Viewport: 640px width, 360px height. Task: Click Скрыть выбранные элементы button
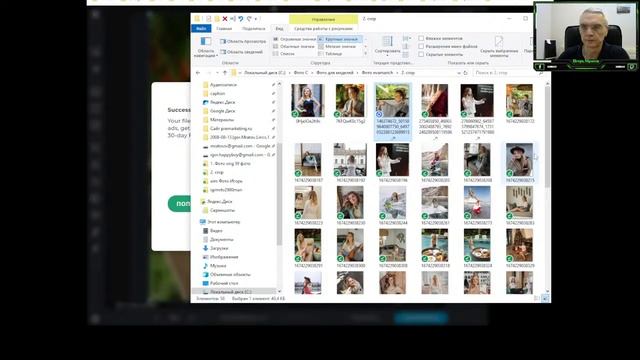pyautogui.click(x=499, y=47)
